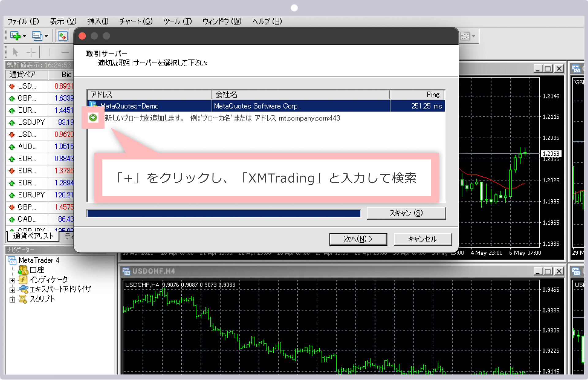Expand the インディケータ tree node
588x380 pixels.
tap(12, 280)
